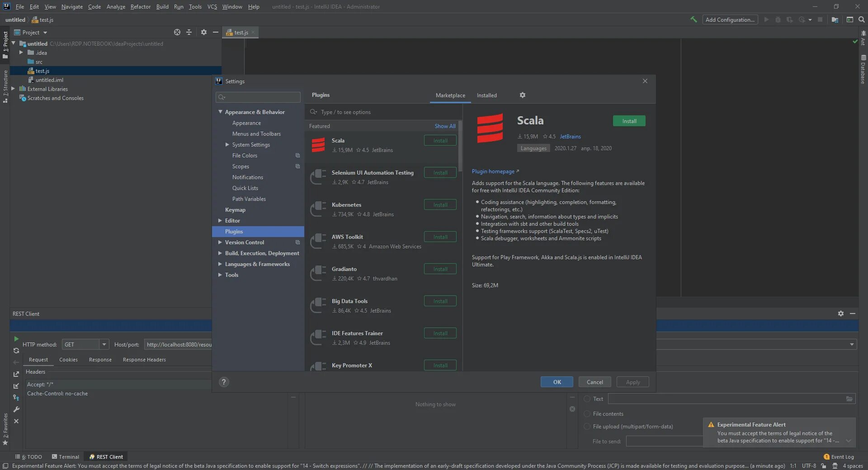Close the REST Client using the X icon

tap(16, 421)
